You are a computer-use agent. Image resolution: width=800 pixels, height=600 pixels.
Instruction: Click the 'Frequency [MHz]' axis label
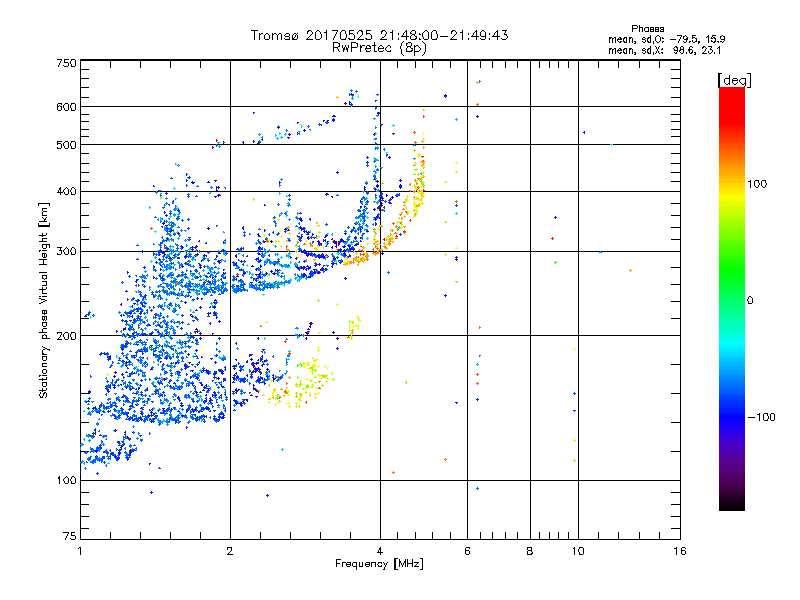click(379, 564)
